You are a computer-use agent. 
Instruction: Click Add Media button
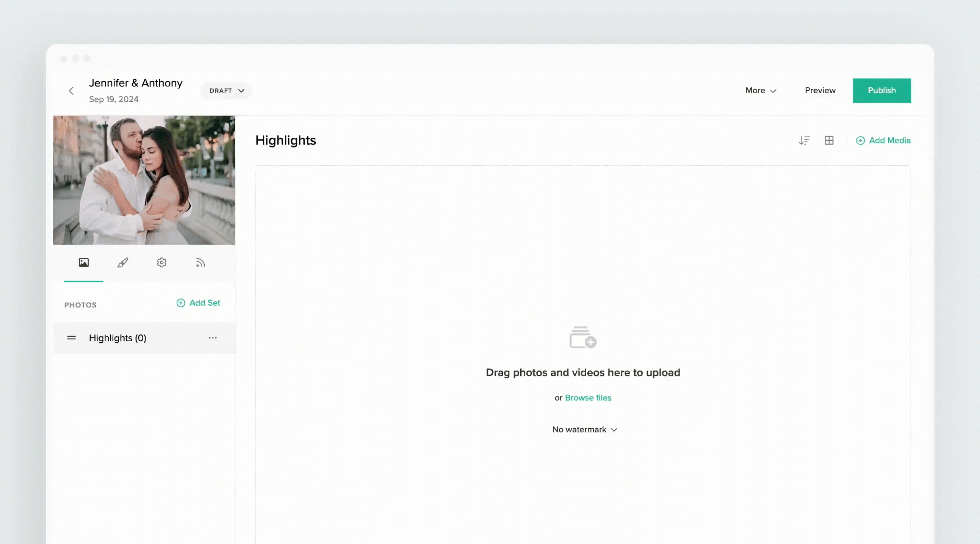883,141
